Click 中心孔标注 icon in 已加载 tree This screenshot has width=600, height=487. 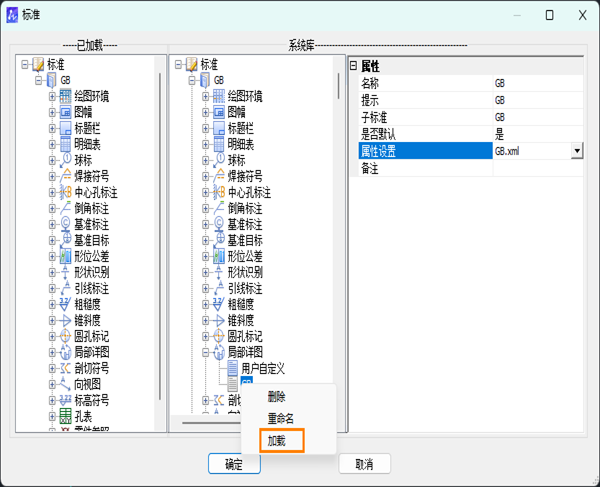pyautogui.click(x=65, y=192)
